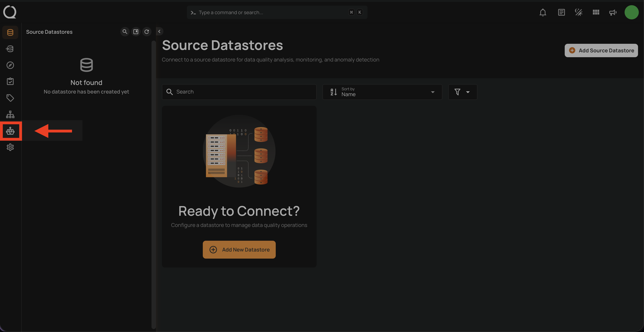The width and height of the screenshot is (644, 332).
Task: Toggle the panel pin icon in tree header
Action: 136,32
